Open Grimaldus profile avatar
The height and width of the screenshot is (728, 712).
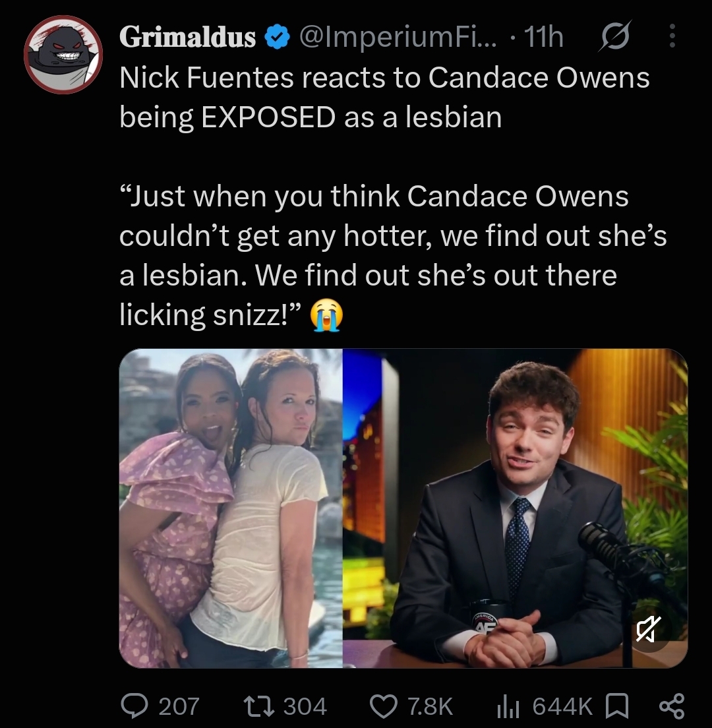click(x=63, y=54)
